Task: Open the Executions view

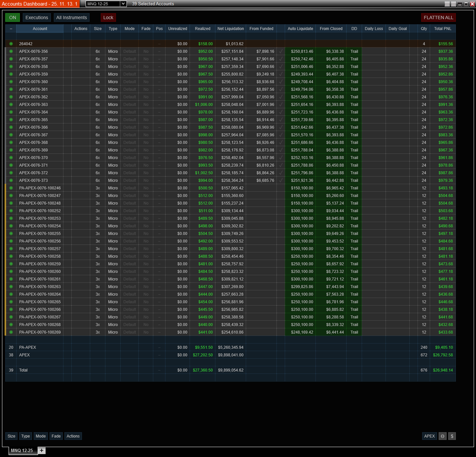Action: pos(36,17)
